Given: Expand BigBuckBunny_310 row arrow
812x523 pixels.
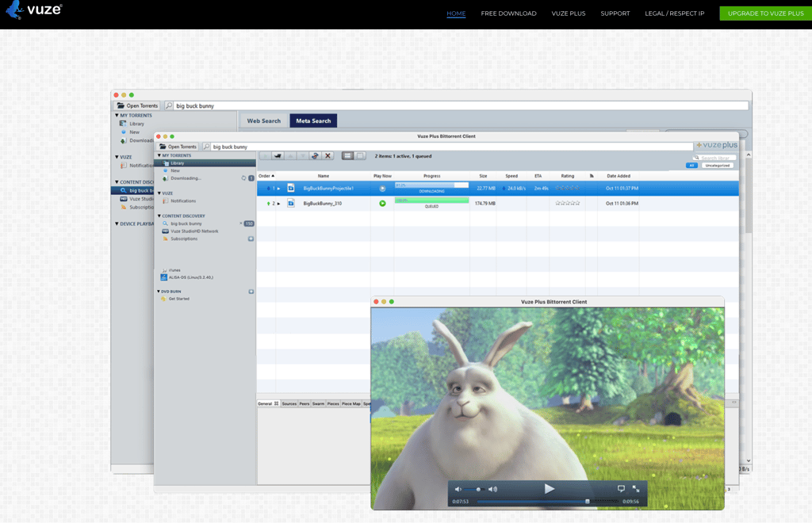Looking at the screenshot, I should tap(278, 204).
